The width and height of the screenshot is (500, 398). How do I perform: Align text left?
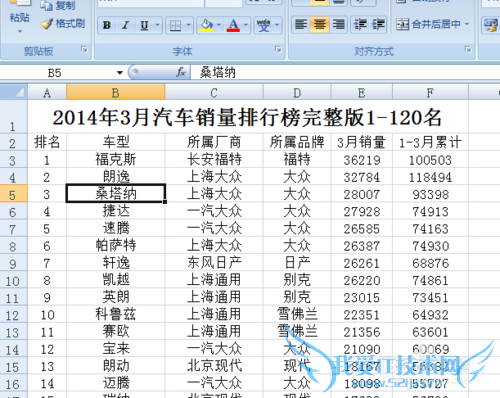[301, 25]
